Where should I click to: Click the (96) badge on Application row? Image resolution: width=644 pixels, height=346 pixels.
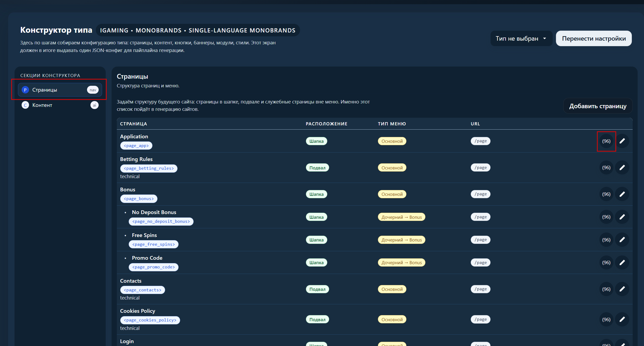point(606,141)
